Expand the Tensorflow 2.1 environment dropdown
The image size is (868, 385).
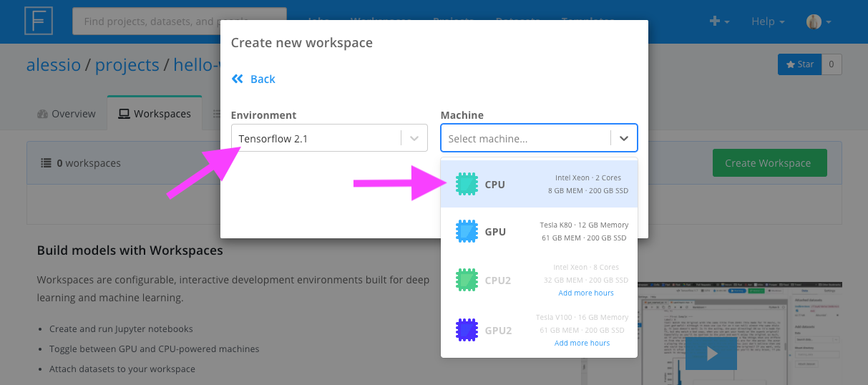point(414,138)
